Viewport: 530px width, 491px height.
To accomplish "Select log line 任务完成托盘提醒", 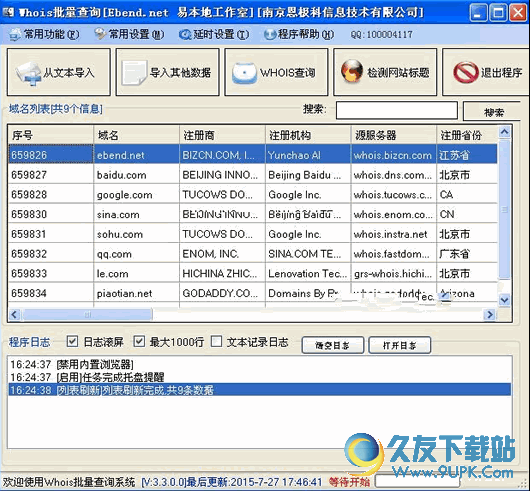I will (x=260, y=377).
